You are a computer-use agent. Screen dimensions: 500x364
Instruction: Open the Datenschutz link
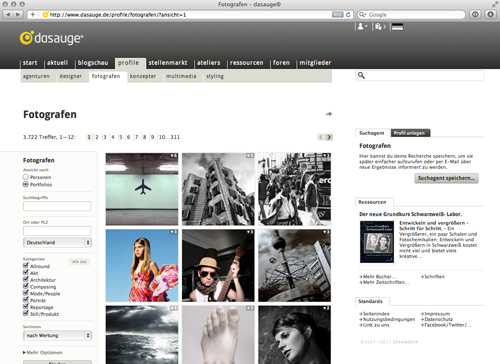(x=437, y=319)
